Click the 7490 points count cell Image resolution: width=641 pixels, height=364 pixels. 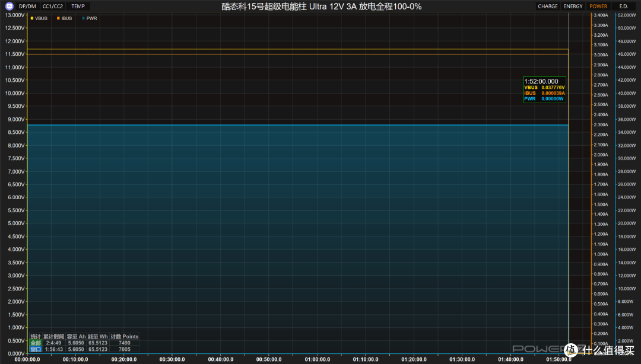pyautogui.click(x=124, y=343)
